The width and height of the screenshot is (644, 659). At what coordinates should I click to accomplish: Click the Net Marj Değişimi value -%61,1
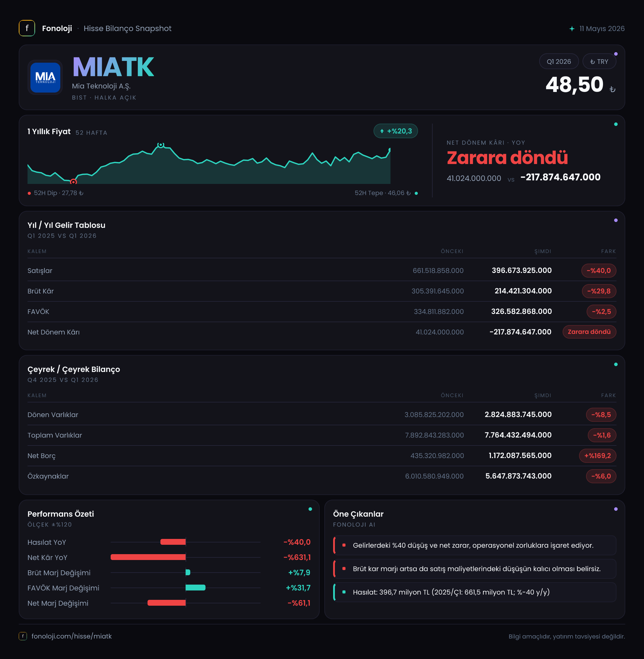tap(299, 603)
